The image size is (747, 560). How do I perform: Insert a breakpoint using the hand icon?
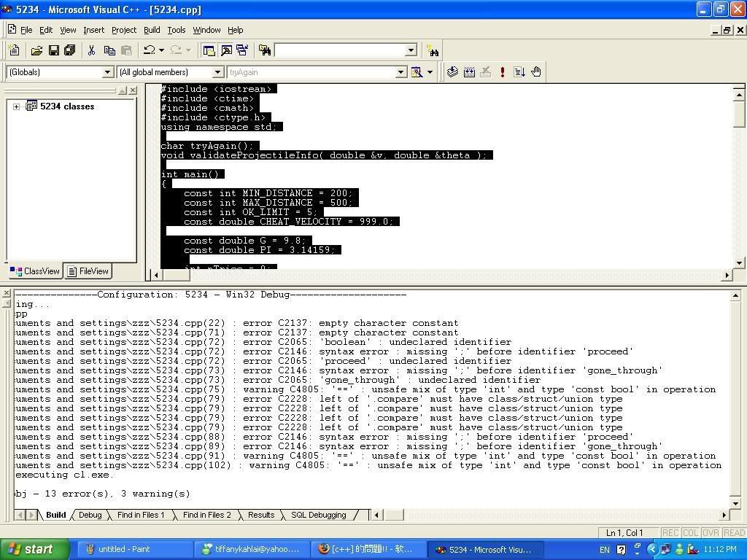coord(536,71)
